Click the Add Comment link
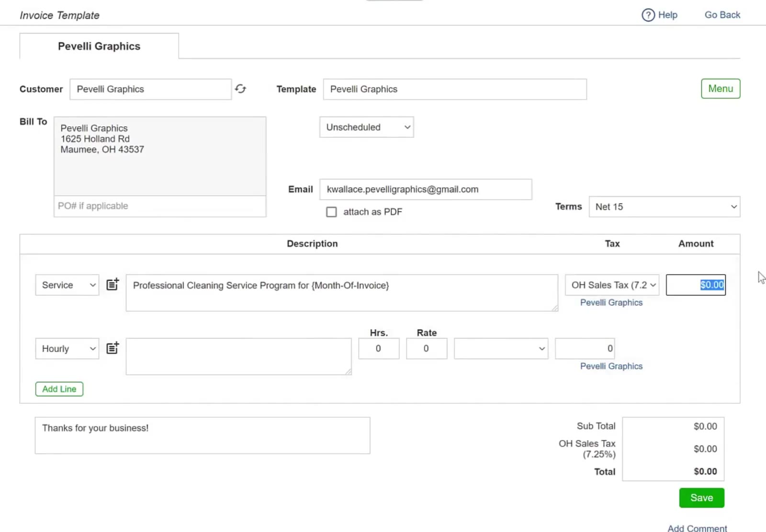766x532 pixels. [x=697, y=528]
